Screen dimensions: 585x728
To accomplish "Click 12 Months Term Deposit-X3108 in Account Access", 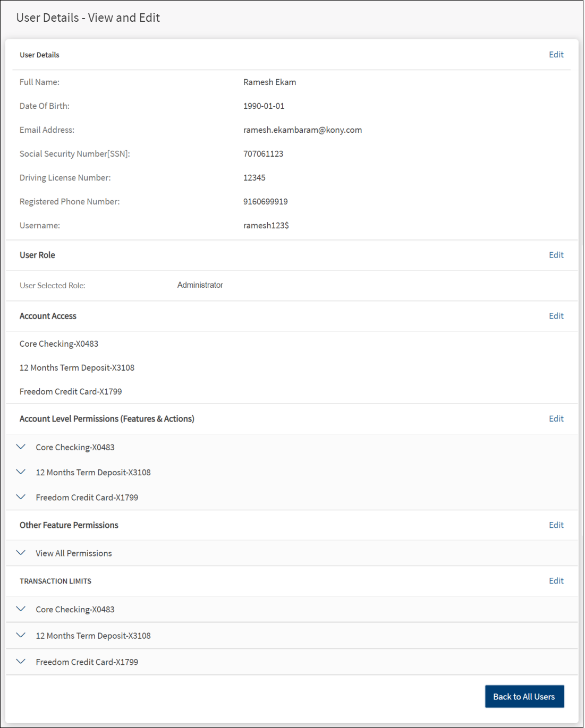I will tap(77, 368).
